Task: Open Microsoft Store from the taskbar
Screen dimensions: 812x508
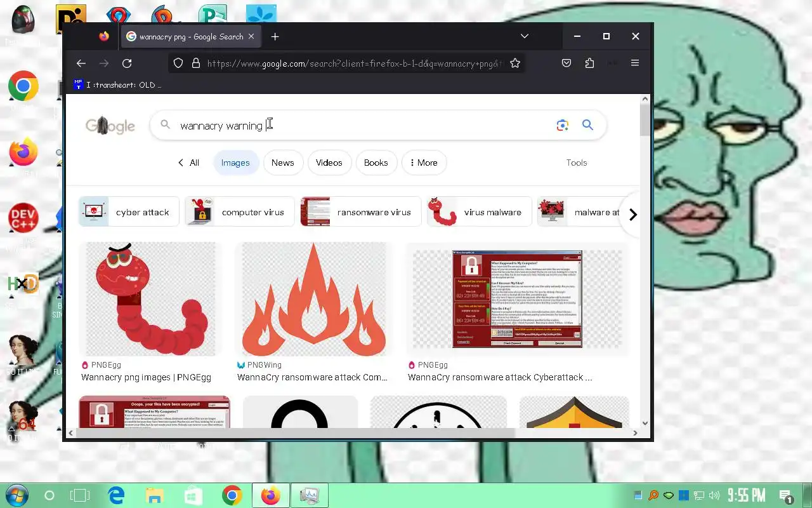Action: click(x=193, y=496)
